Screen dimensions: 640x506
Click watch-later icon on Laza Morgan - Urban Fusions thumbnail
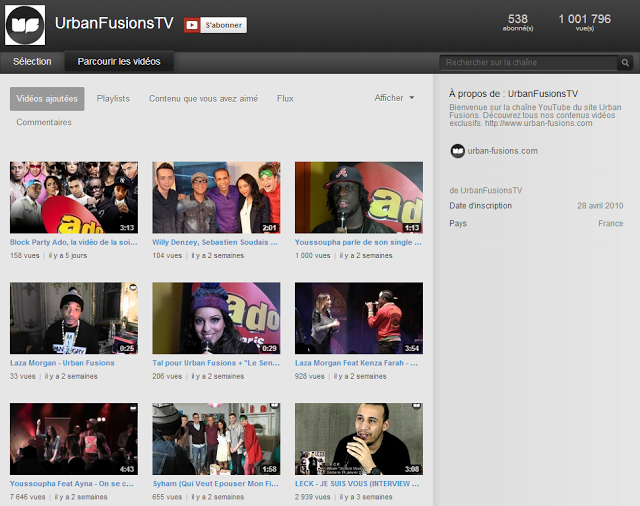[x=133, y=288]
